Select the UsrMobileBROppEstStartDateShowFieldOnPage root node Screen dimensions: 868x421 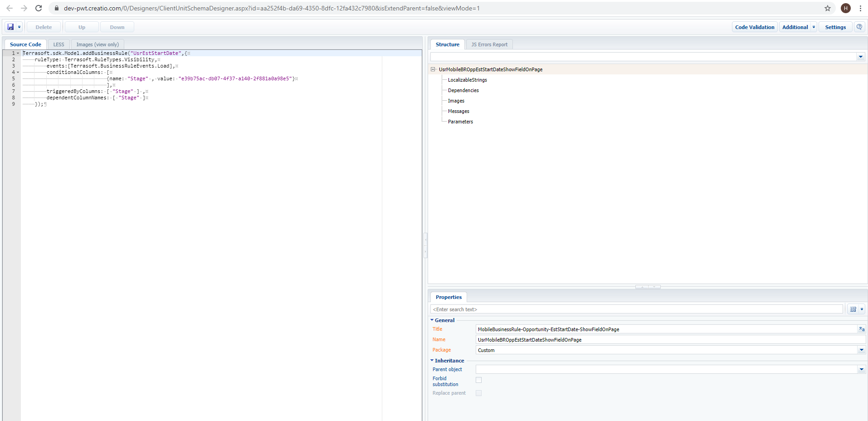(x=491, y=69)
